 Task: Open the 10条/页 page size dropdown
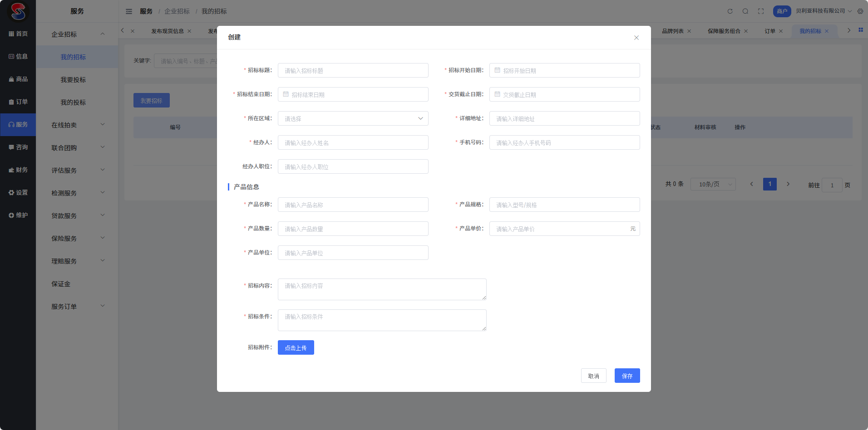click(x=713, y=184)
